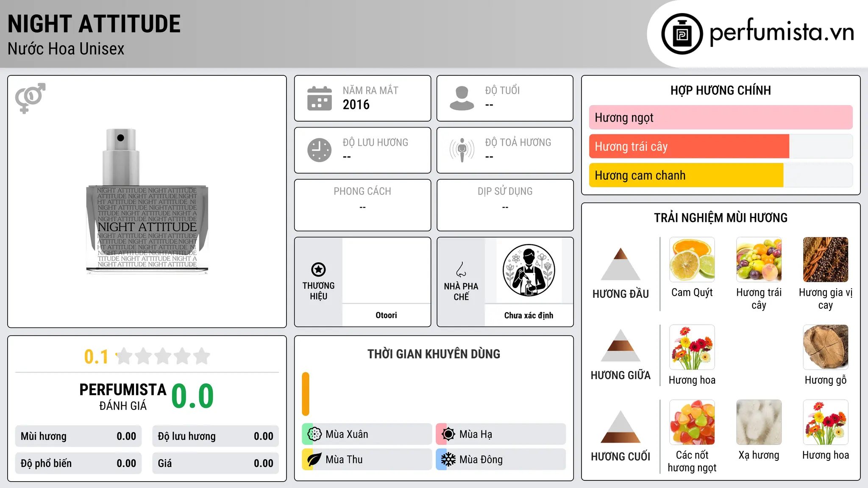Click the launch year 2016

(x=356, y=105)
